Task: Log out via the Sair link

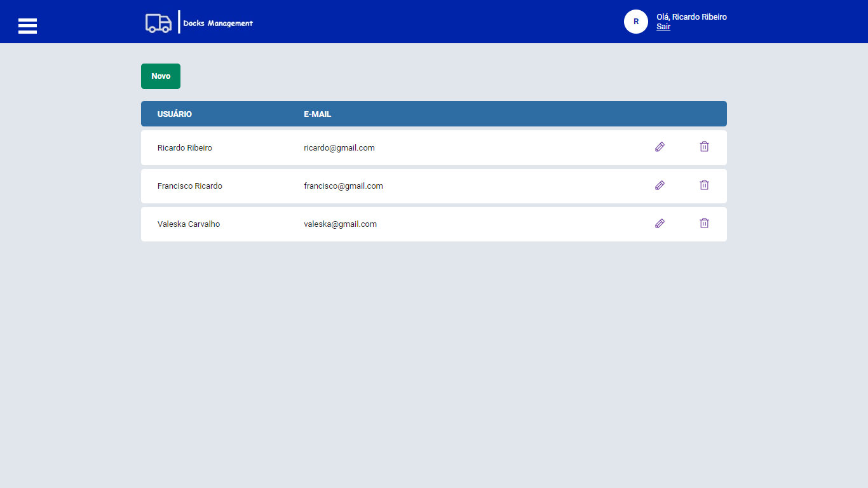Action: 663,27
